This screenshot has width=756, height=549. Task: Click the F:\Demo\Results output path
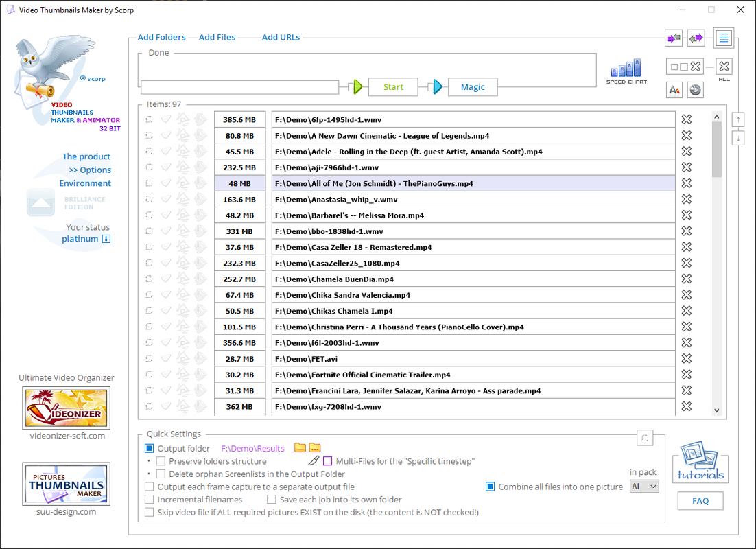[x=252, y=448]
